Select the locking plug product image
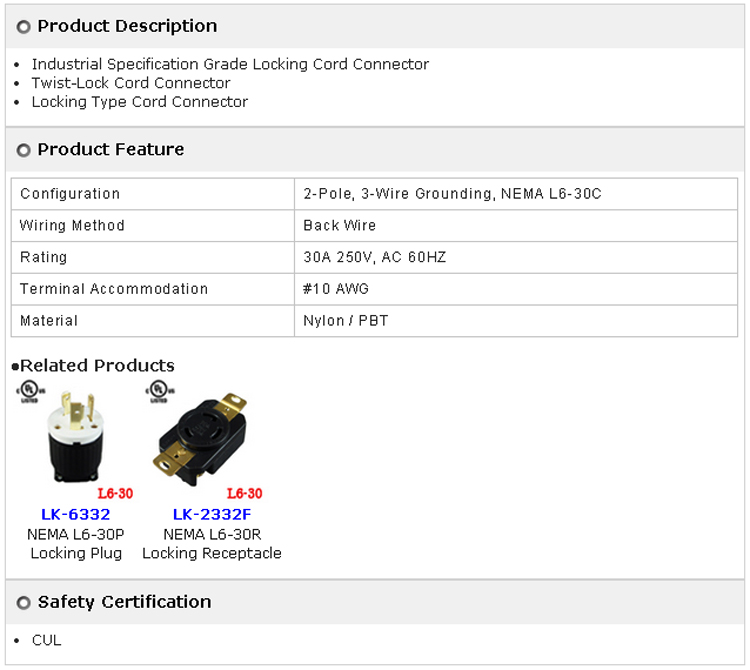750x670 pixels. [x=78, y=438]
